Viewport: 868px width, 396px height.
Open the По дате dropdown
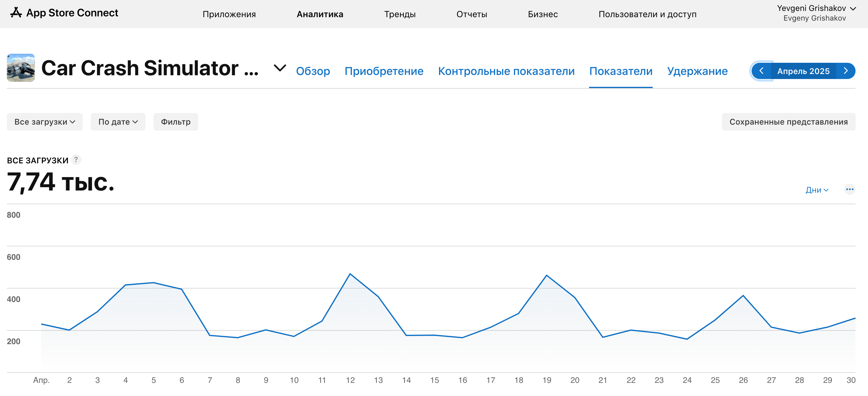coord(118,122)
